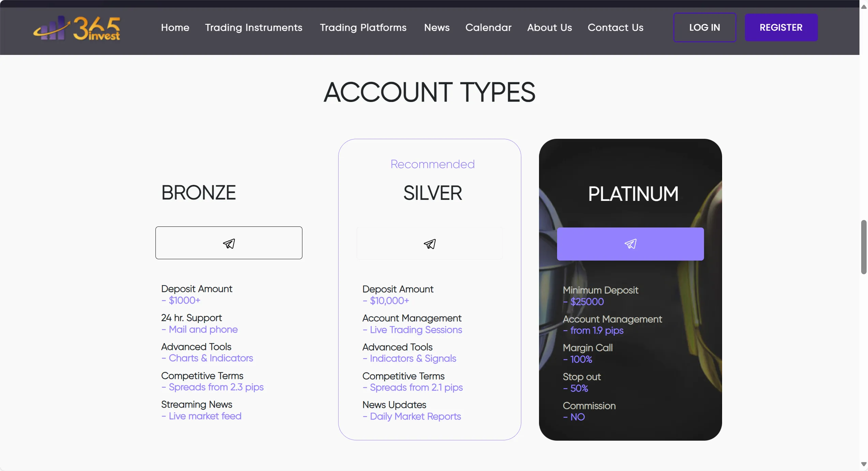Click "from 1.9 pips" in Platinum

tap(597, 330)
